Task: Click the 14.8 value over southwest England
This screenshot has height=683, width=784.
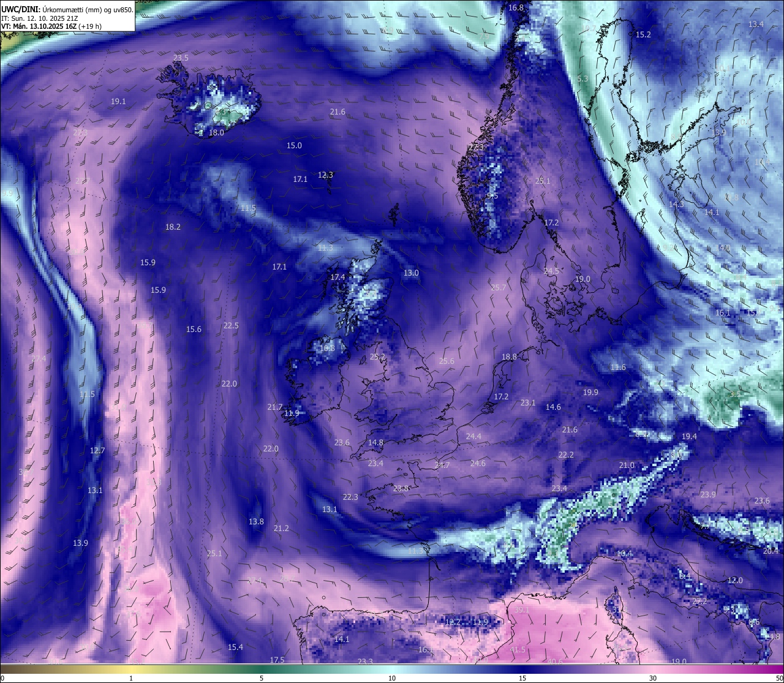Action: 375,443
